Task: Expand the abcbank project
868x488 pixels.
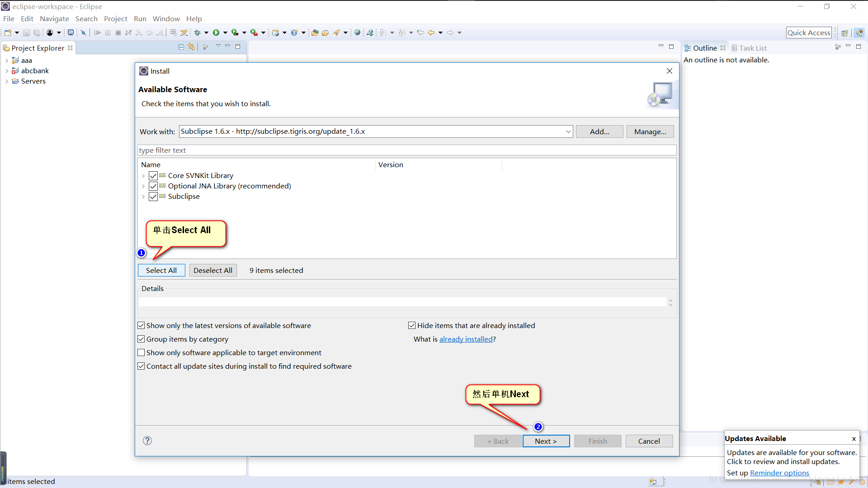Action: [6, 71]
